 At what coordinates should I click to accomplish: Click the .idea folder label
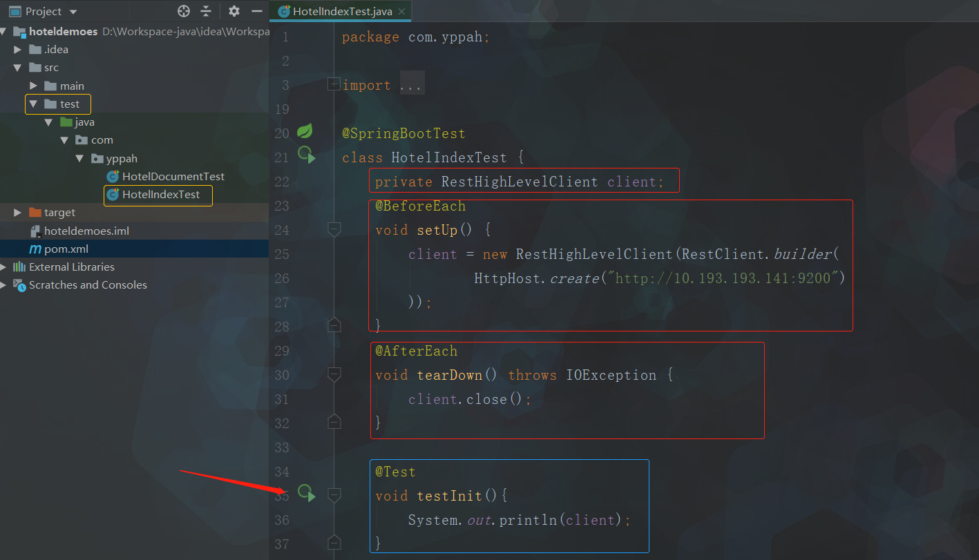56,50
